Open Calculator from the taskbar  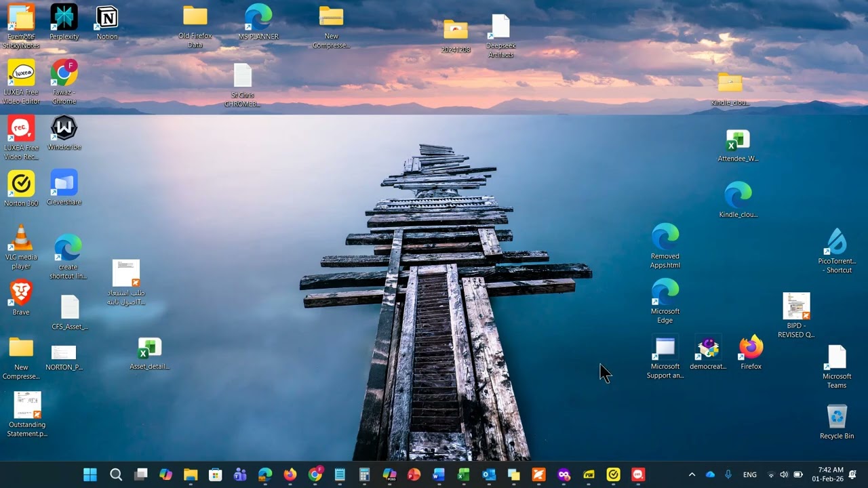[364, 475]
